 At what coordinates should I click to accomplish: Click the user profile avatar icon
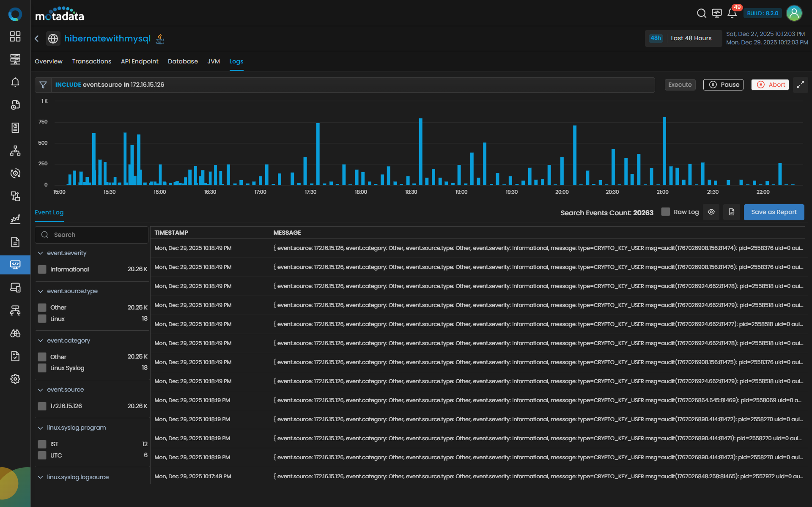pos(794,14)
